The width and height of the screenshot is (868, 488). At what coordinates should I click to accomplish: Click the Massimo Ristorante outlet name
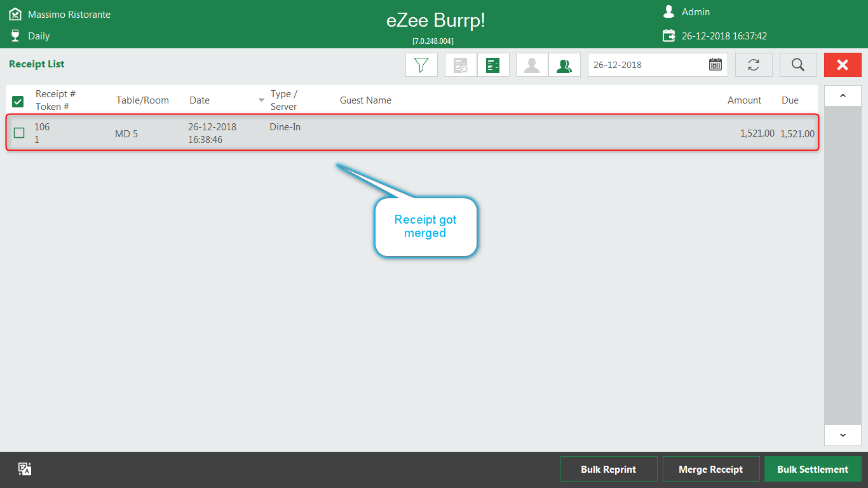[x=69, y=14]
